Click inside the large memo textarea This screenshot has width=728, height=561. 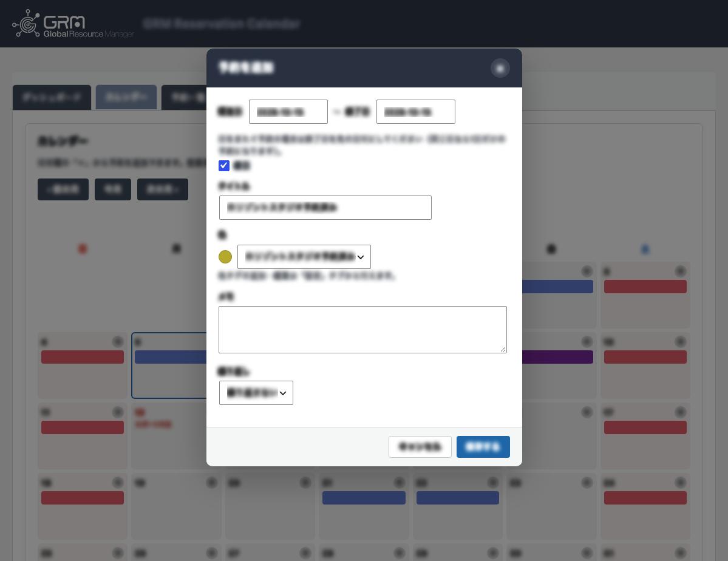point(362,329)
